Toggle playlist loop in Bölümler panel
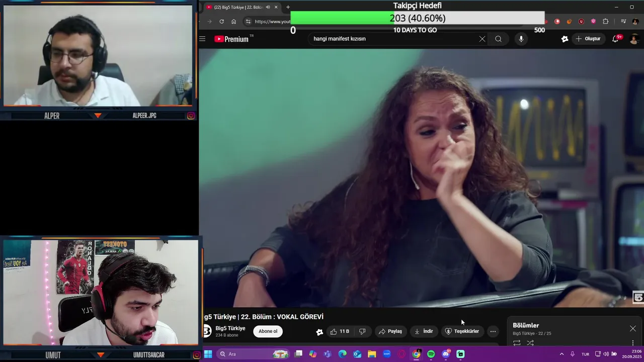The width and height of the screenshot is (644, 362). tap(517, 343)
